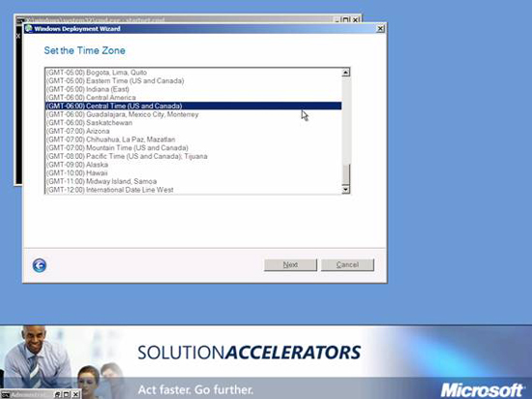Select (GMT-06:00) Central Time (US and Canada)
This screenshot has width=532, height=399.
click(193, 106)
